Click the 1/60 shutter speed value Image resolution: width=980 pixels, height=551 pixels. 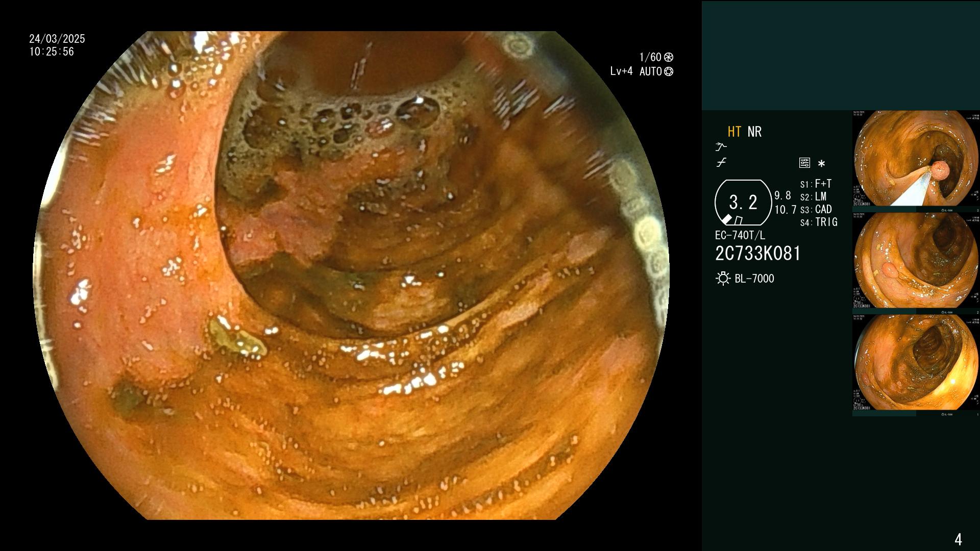[x=650, y=57]
